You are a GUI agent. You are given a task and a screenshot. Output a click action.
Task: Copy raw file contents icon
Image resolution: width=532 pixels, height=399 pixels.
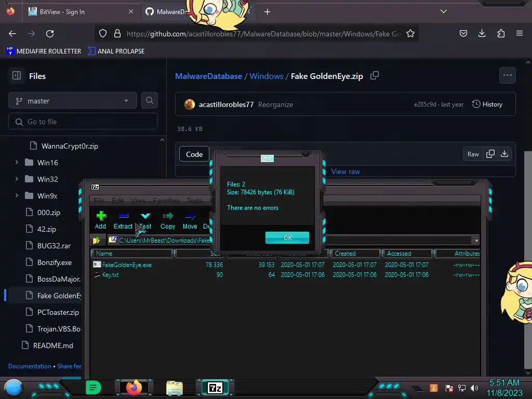[x=490, y=154]
